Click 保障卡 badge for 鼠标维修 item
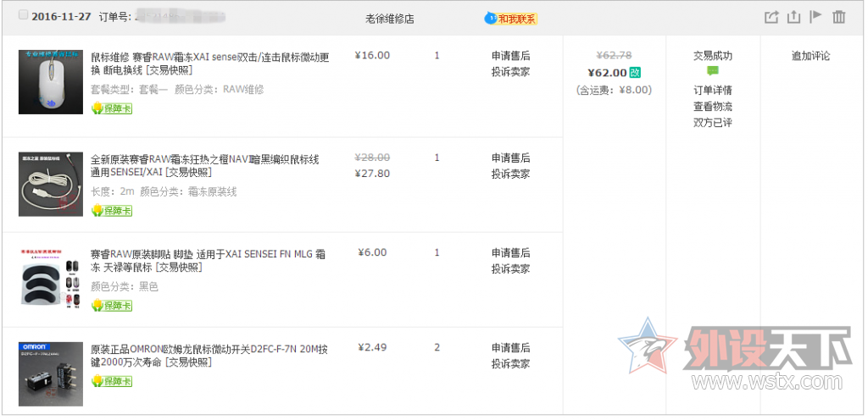868x420 pixels. pyautogui.click(x=112, y=108)
